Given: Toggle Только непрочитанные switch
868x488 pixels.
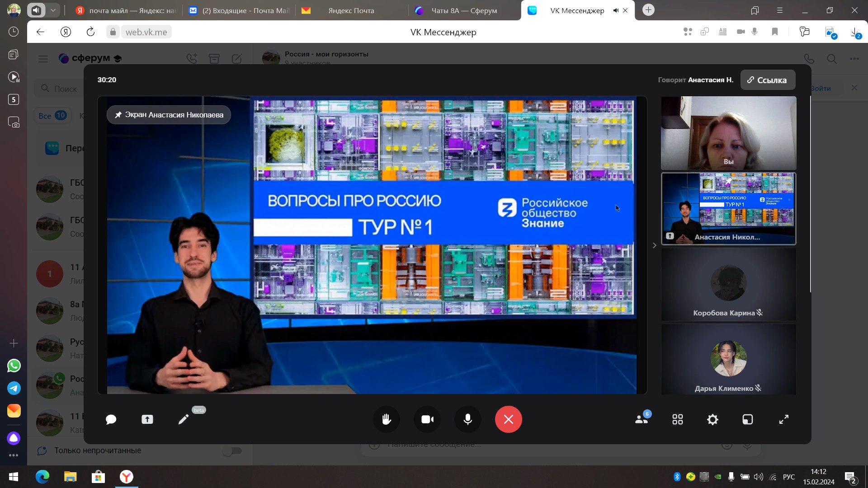Looking at the screenshot, I should point(232,451).
